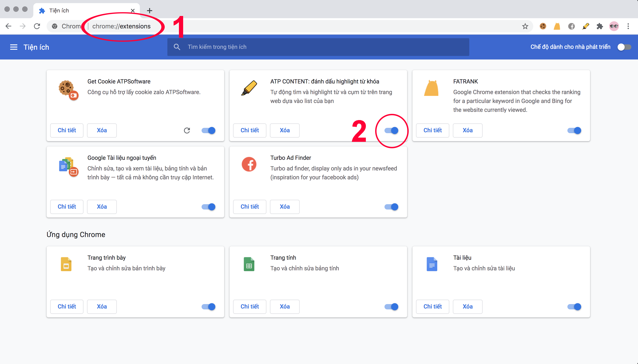
Task: Click Trang trình bày Slides icon
Action: 66,264
